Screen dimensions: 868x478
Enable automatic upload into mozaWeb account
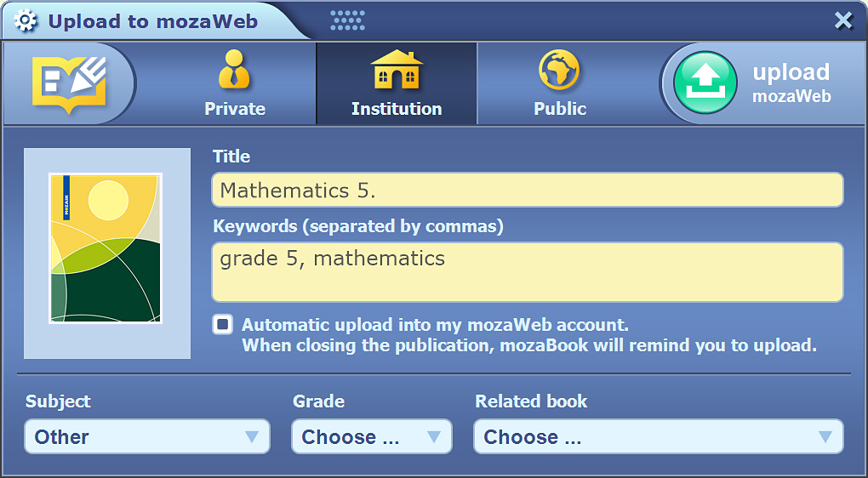click(x=222, y=324)
